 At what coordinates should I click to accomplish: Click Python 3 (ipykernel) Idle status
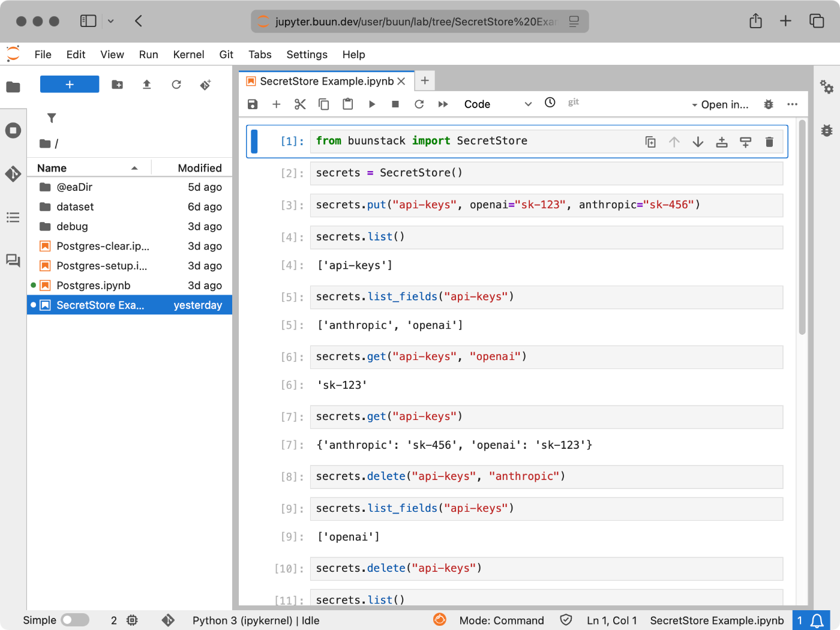pyautogui.click(x=256, y=620)
